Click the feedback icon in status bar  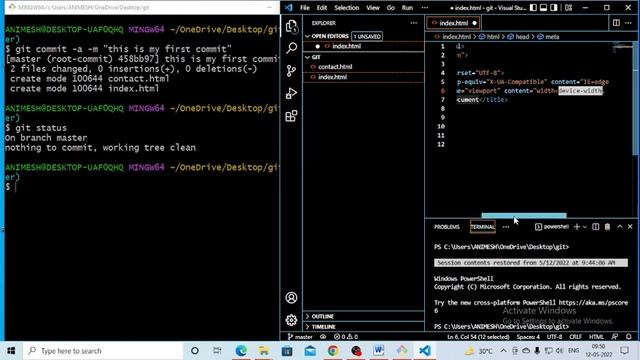point(615,337)
